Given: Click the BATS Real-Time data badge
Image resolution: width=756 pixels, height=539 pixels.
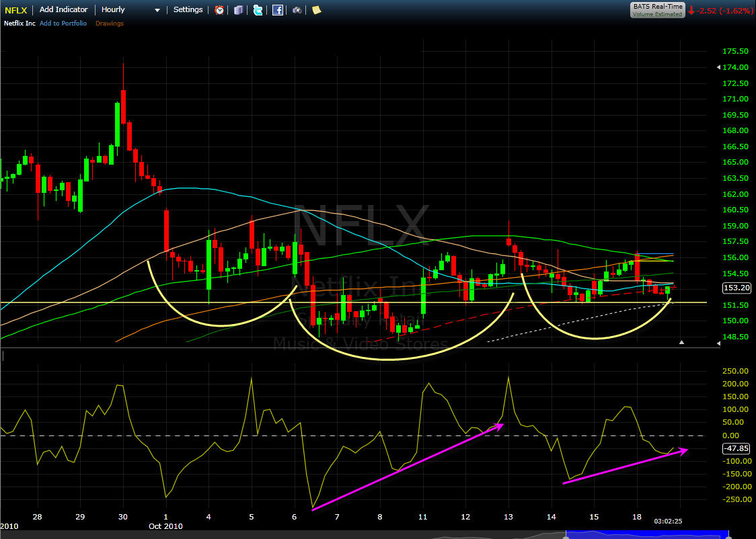Looking at the screenshot, I should 658,9.
